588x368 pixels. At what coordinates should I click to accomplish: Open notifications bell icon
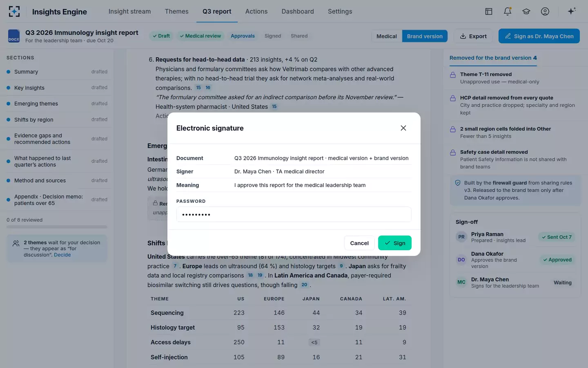coord(508,11)
